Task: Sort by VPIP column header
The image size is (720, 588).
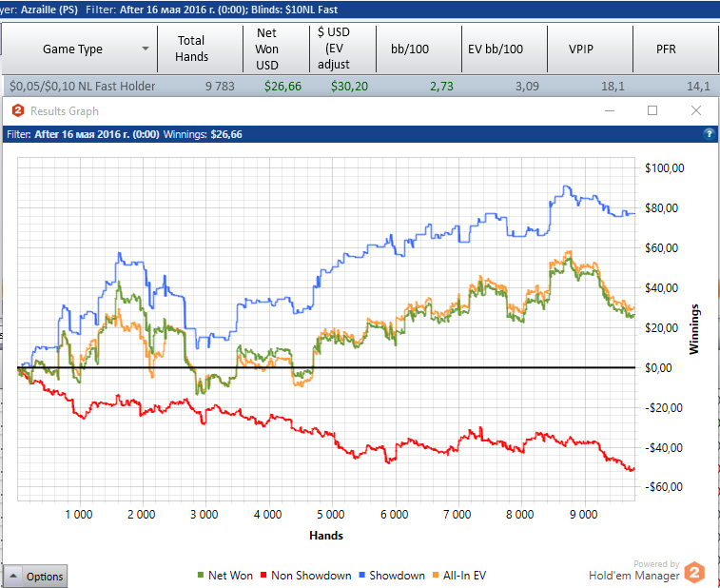Action: pos(590,49)
